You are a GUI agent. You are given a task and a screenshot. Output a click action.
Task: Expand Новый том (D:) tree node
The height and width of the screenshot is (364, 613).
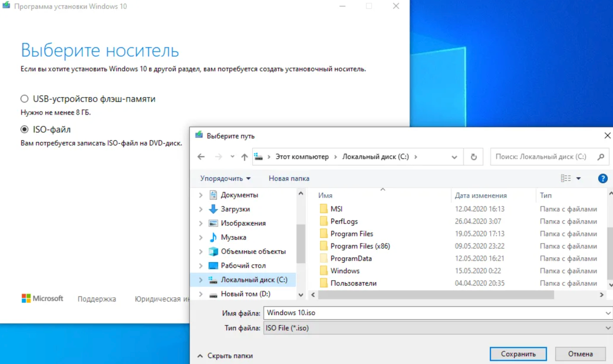(x=200, y=294)
